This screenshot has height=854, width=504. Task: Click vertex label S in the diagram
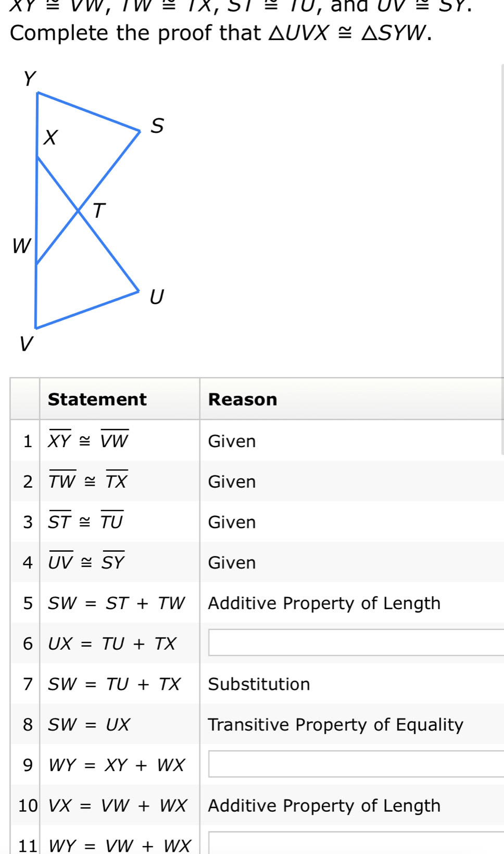click(157, 126)
